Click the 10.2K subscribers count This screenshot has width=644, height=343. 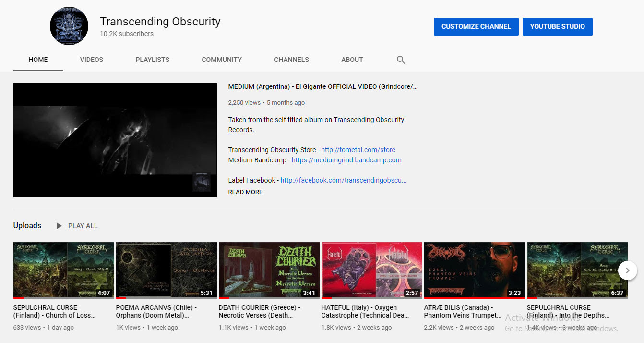[x=127, y=34]
